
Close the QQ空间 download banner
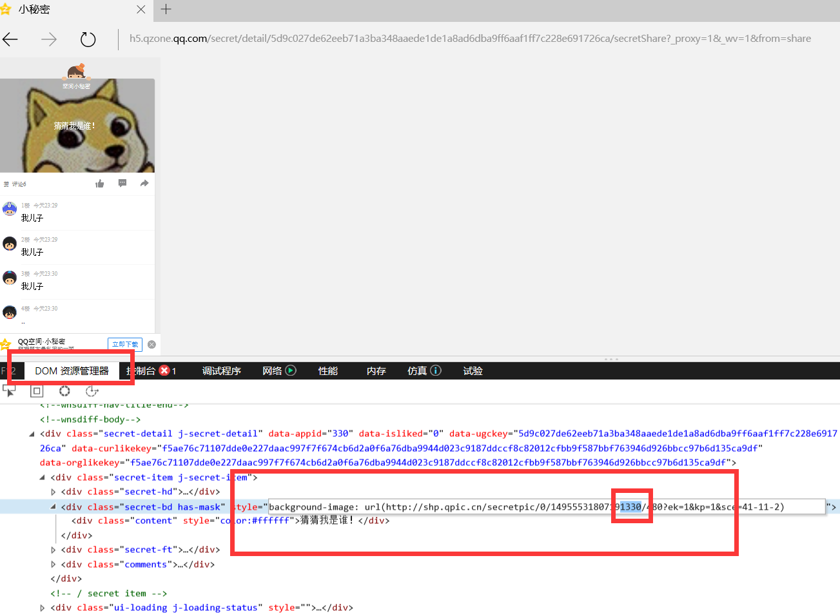tap(151, 344)
